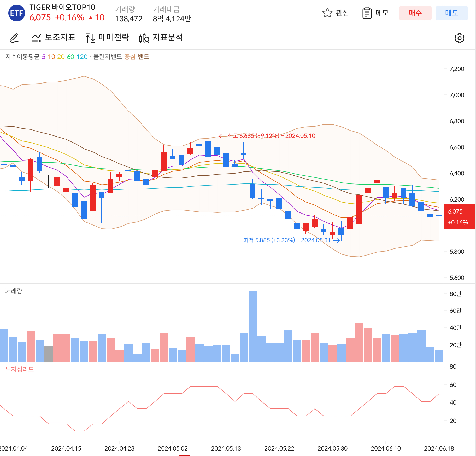Click the 2024.05.02 date axis label
476x456 pixels.
(x=173, y=448)
